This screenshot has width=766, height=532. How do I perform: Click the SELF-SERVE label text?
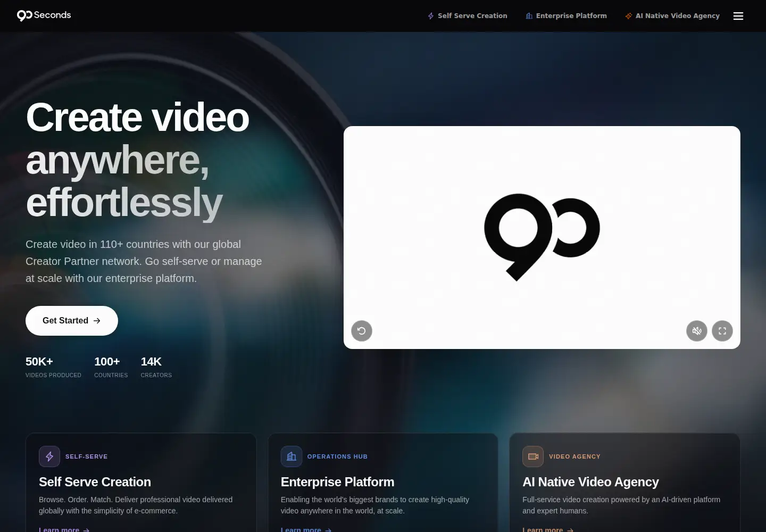[87, 456]
